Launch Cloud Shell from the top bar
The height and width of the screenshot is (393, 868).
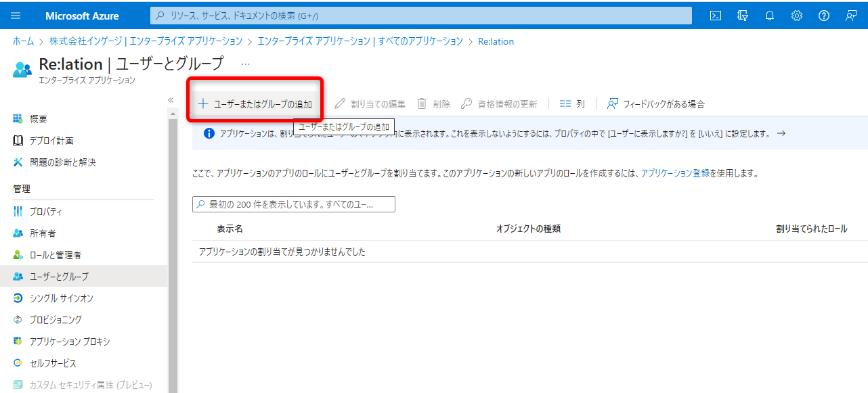716,16
